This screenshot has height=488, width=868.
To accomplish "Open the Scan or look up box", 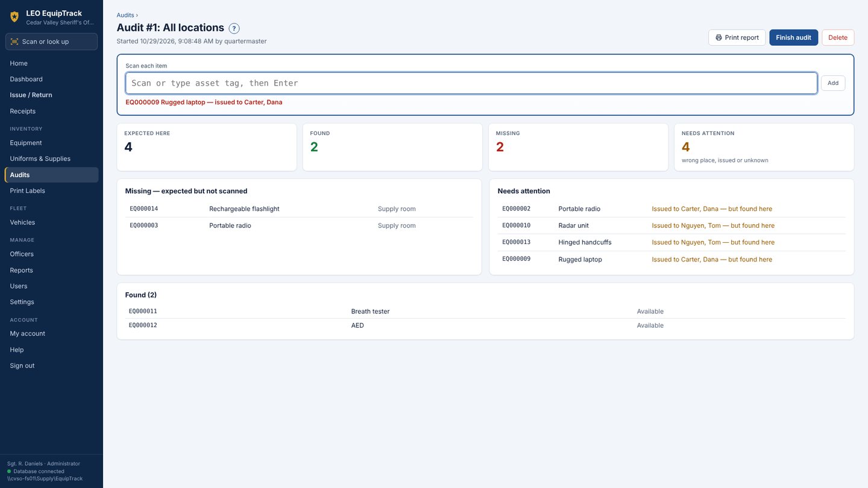I will tap(51, 42).
